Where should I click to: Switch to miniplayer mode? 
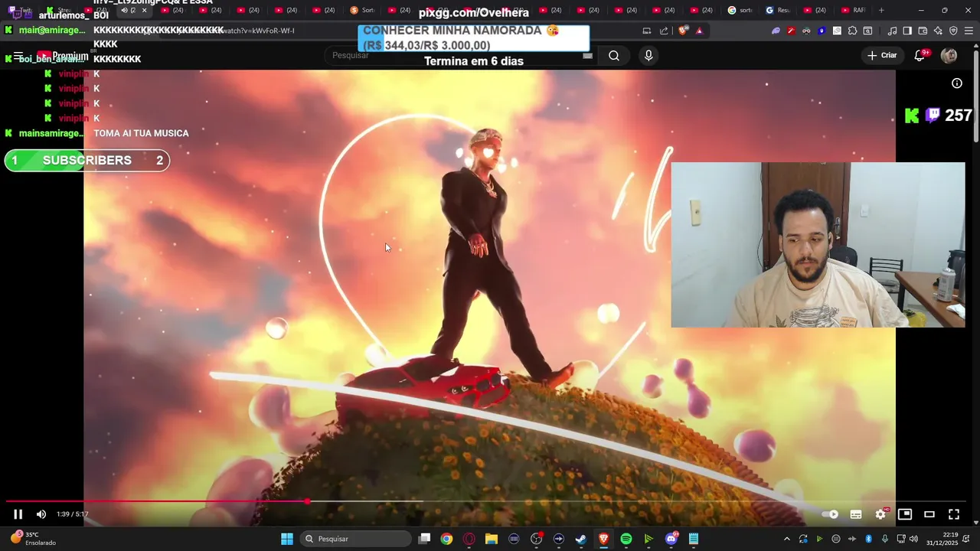(905, 514)
